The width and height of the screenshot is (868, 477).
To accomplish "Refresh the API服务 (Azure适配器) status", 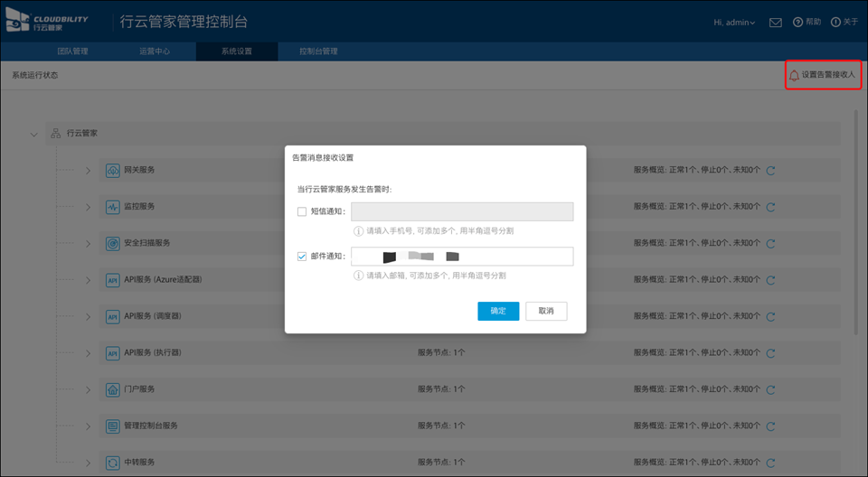I will (x=770, y=280).
